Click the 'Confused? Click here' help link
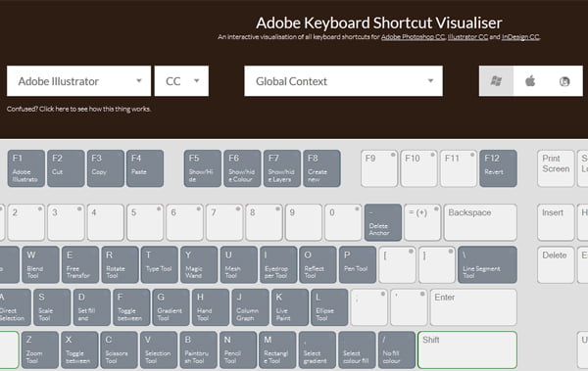The image size is (588, 371). [78, 109]
